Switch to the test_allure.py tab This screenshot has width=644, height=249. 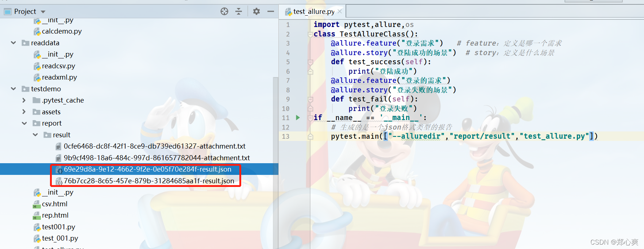coord(314,12)
